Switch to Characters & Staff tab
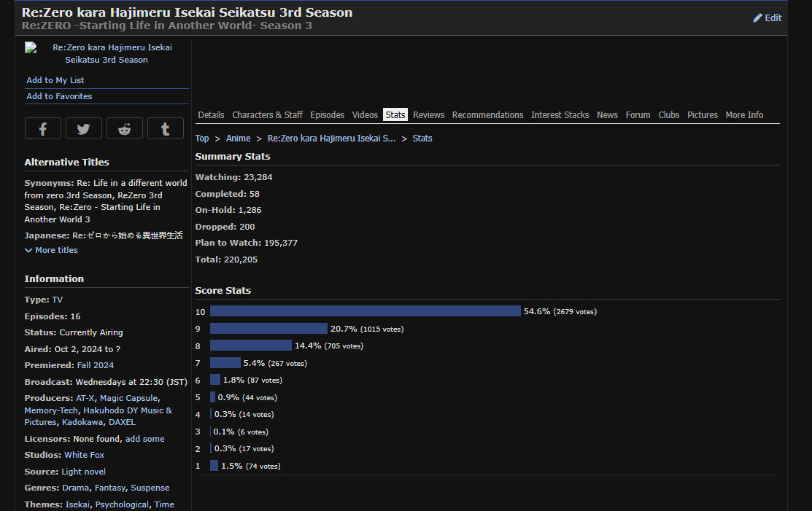The width and height of the screenshot is (812, 511). pyautogui.click(x=267, y=115)
